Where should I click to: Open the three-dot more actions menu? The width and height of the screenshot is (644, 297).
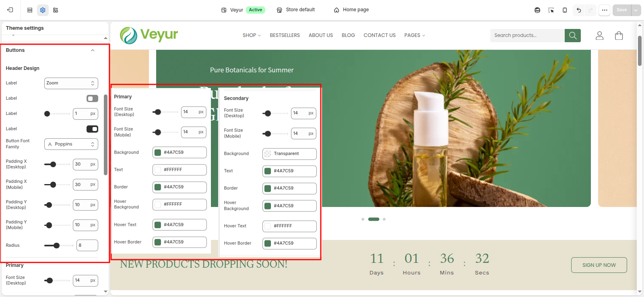click(x=605, y=10)
